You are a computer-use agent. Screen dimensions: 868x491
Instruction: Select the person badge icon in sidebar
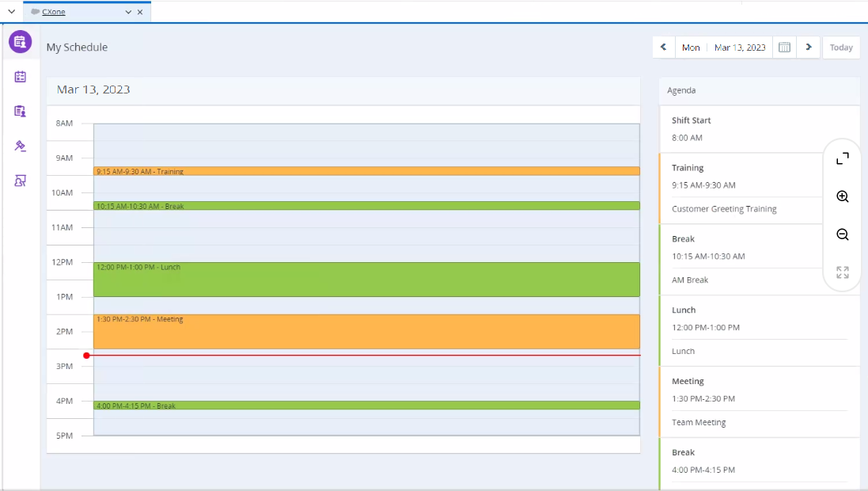click(20, 181)
